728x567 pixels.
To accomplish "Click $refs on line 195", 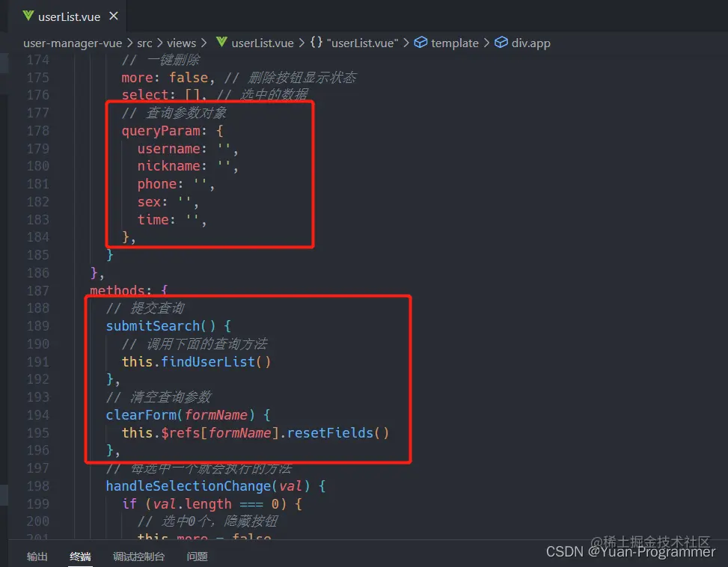I will pyautogui.click(x=180, y=433).
